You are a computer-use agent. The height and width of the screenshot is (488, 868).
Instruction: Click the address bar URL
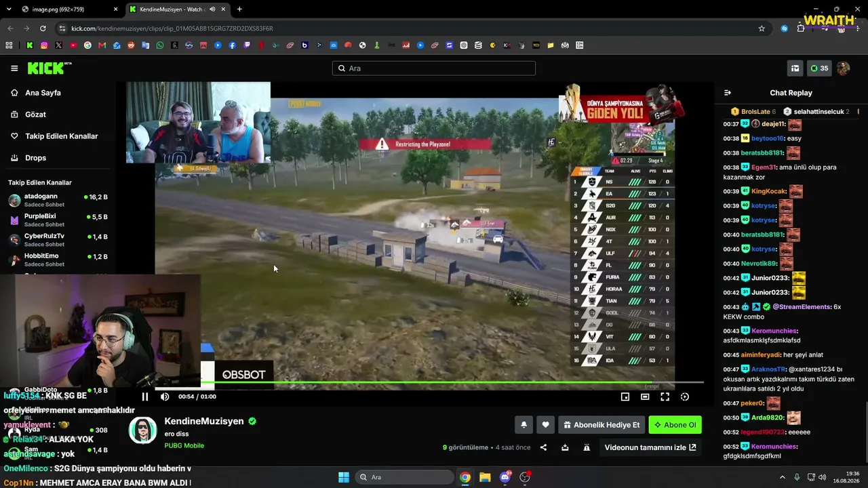pos(172,28)
